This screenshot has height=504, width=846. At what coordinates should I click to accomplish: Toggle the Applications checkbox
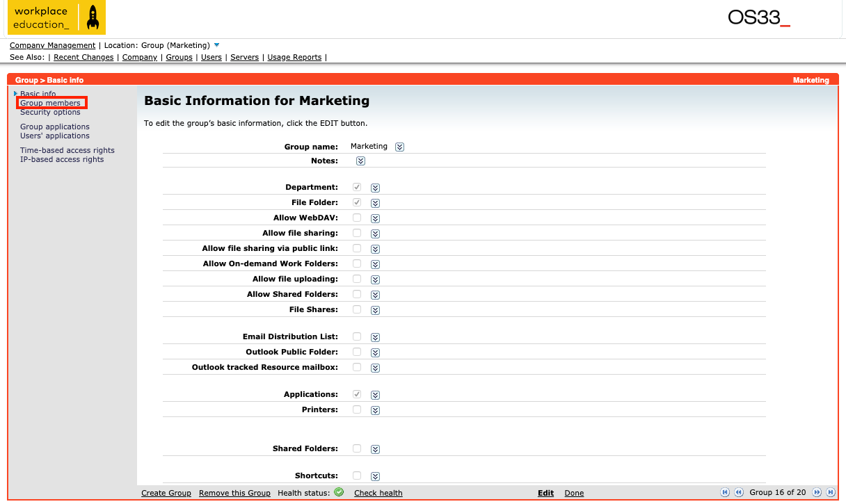point(357,394)
